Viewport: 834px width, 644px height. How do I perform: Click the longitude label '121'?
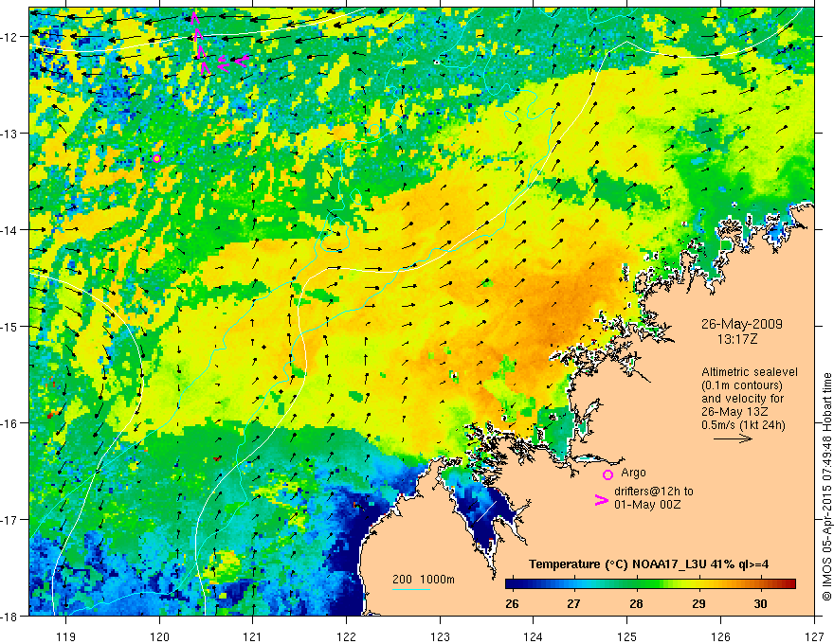(253, 636)
